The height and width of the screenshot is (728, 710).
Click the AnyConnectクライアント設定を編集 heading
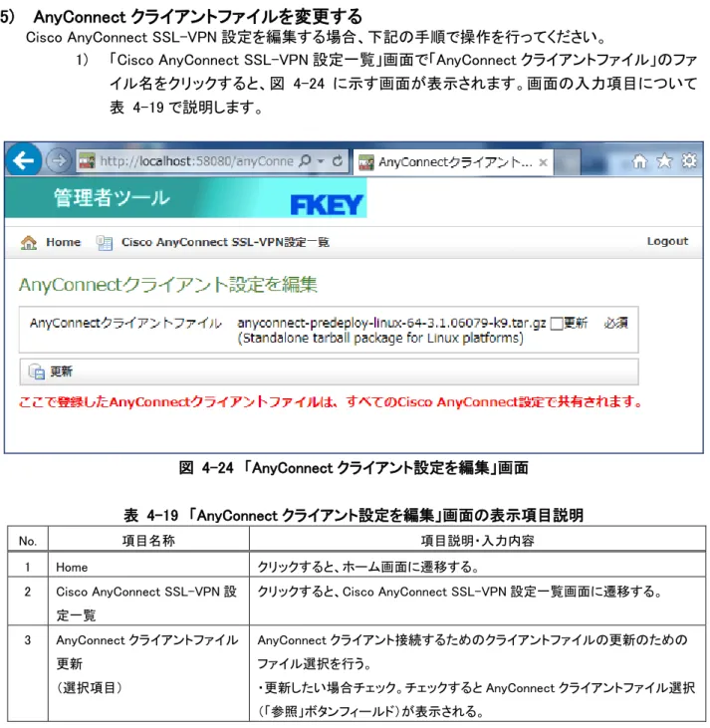(x=168, y=285)
